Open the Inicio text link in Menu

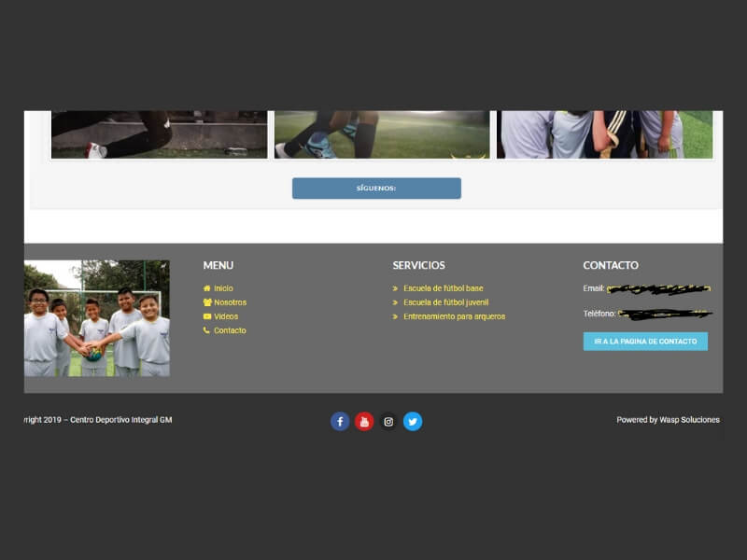click(223, 288)
